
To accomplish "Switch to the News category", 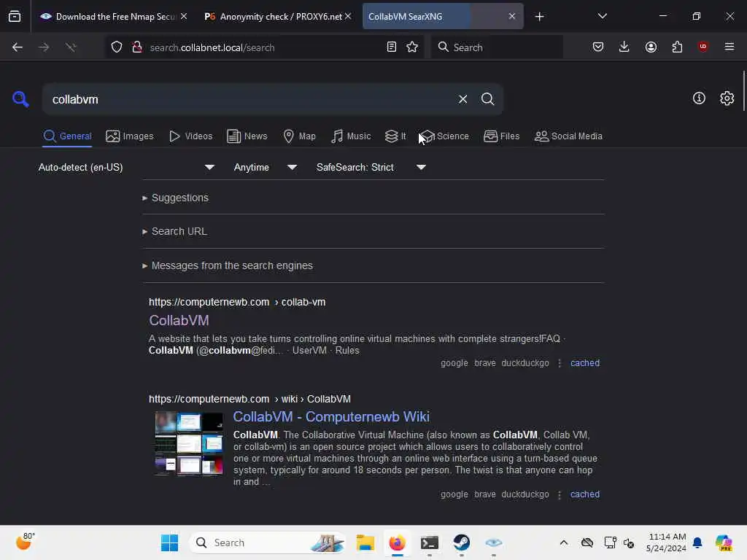I will click(247, 136).
